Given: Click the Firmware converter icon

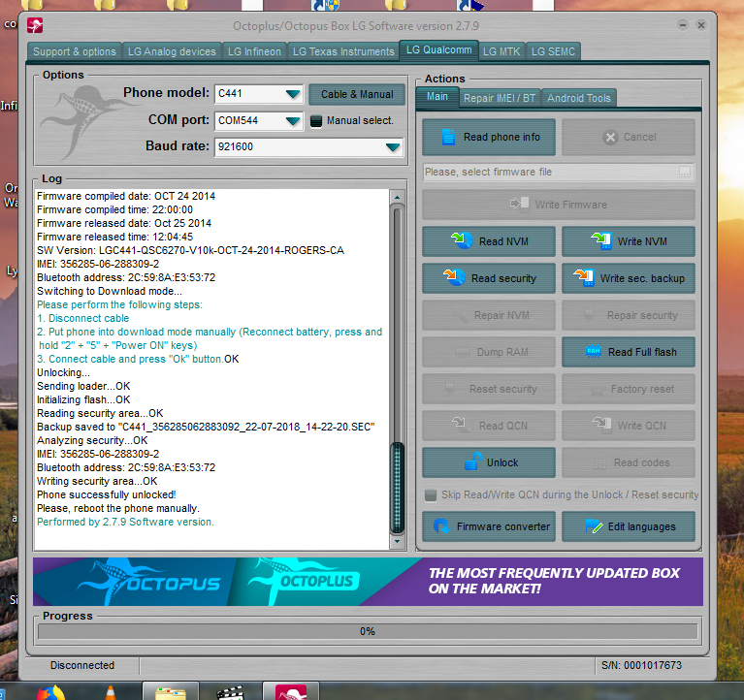Looking at the screenshot, I should 441,525.
